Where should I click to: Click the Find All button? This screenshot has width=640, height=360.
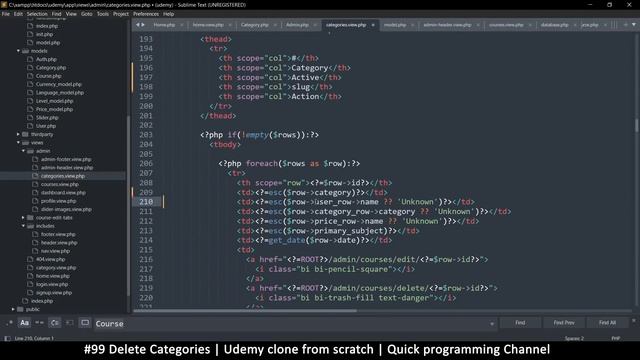[x=607, y=323]
